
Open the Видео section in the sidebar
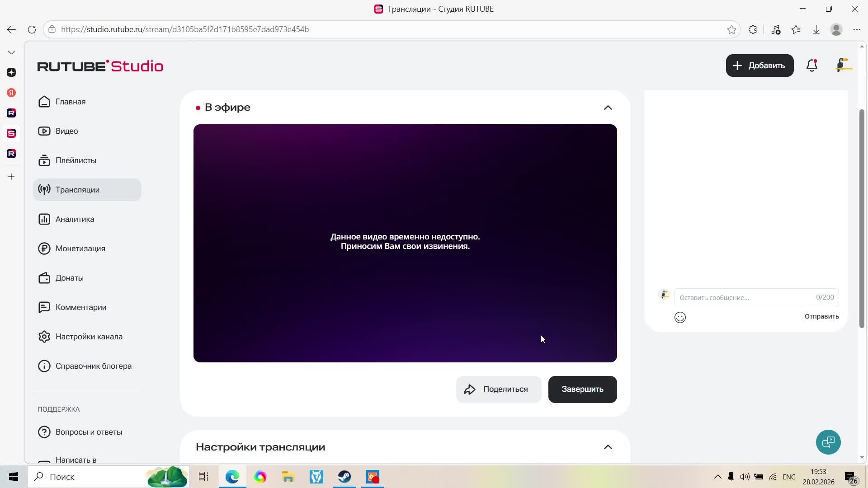point(66,131)
